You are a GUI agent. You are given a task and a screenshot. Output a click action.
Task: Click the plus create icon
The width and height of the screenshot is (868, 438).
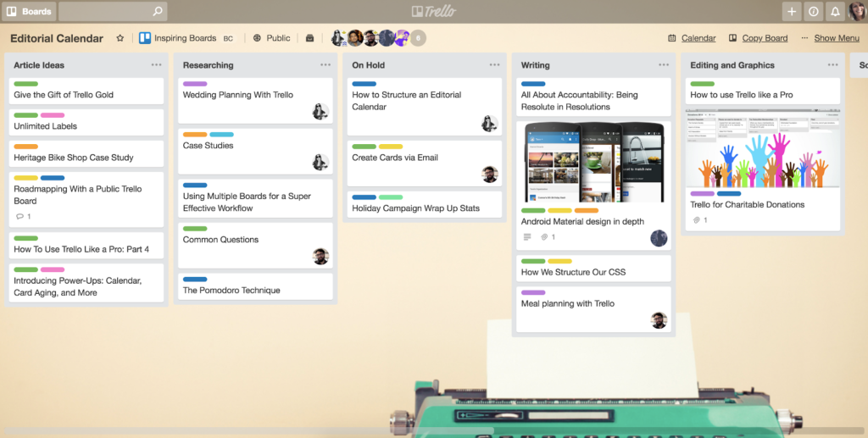[792, 11]
